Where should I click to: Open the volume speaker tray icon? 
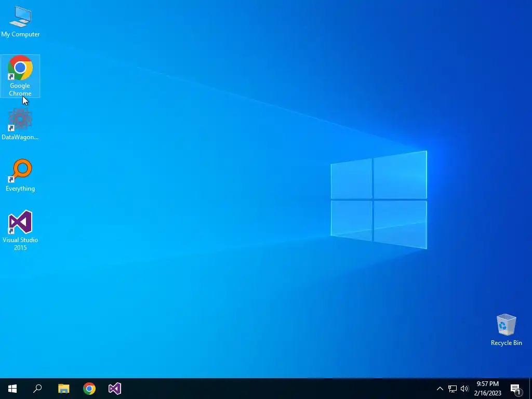pyautogui.click(x=464, y=389)
